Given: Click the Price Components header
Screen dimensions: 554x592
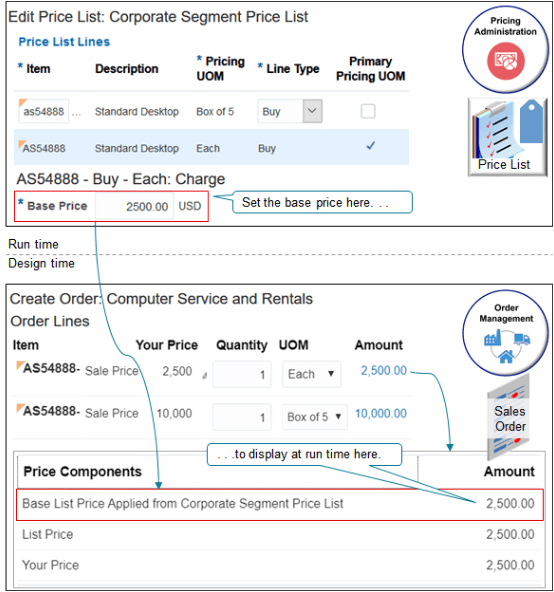Looking at the screenshot, I should [82, 471].
